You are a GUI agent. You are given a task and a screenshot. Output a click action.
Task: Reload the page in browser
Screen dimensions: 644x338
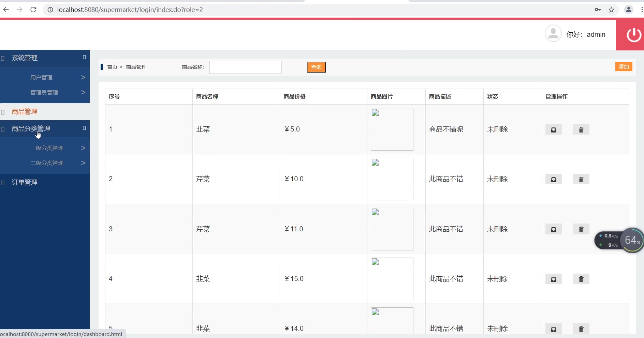point(33,10)
